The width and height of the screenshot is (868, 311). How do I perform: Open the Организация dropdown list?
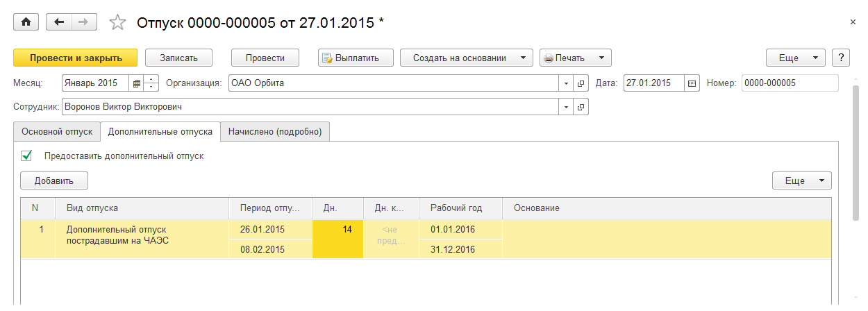point(566,83)
